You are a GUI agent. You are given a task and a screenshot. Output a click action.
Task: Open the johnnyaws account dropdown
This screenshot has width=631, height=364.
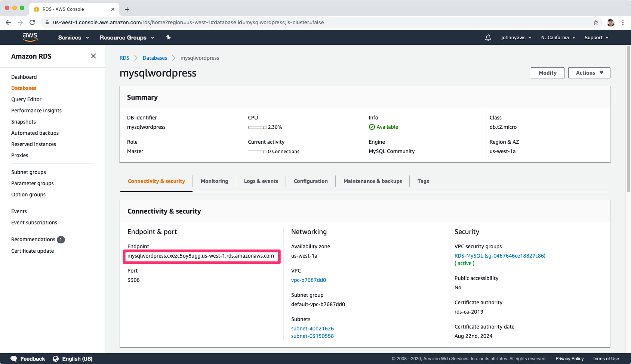coord(517,38)
